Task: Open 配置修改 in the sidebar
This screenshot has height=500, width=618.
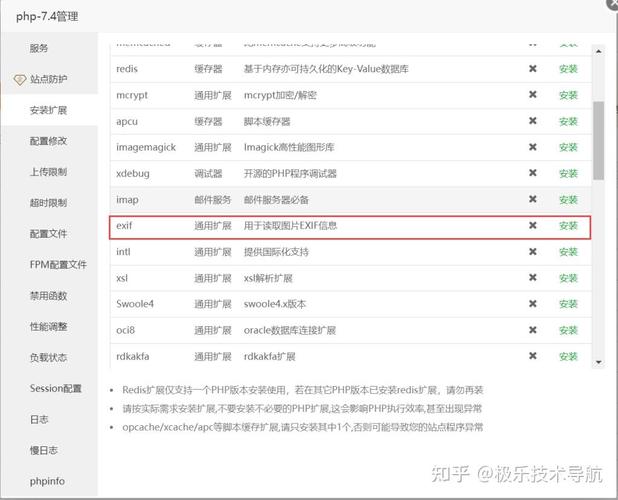Action: pos(48,141)
